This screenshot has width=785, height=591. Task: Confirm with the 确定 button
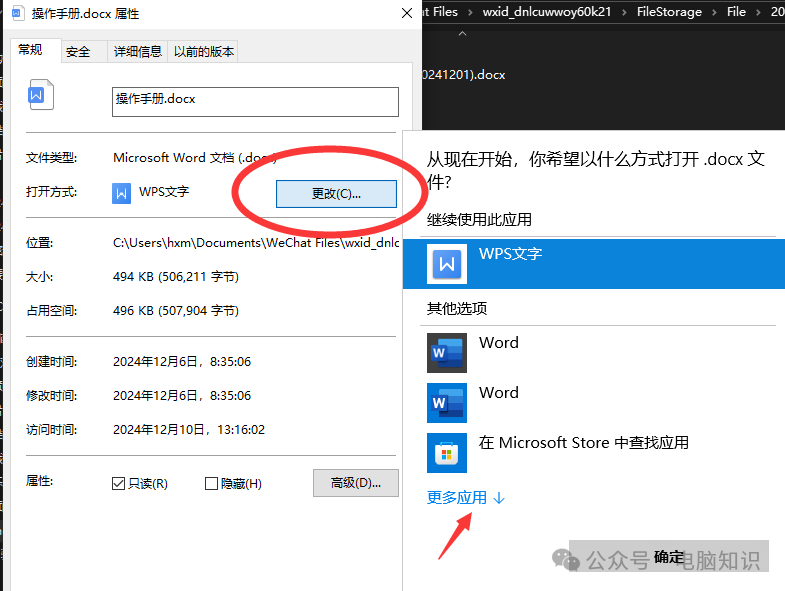668,556
